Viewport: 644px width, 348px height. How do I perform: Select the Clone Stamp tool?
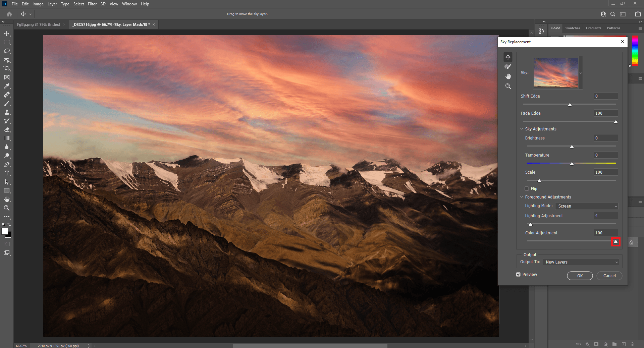tap(7, 112)
